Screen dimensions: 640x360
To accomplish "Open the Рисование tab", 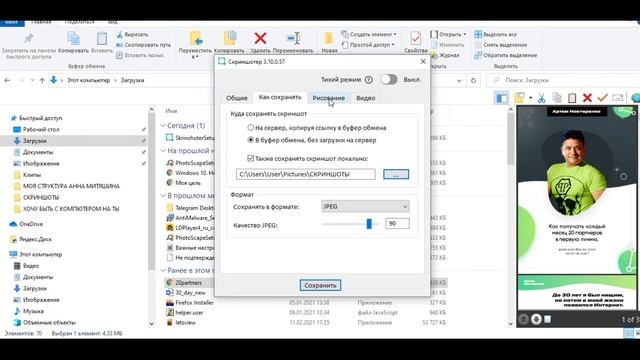I will pos(329,98).
